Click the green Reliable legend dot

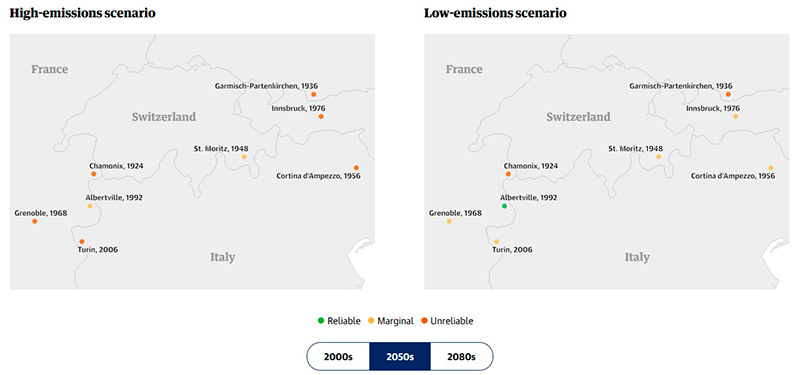click(x=320, y=321)
